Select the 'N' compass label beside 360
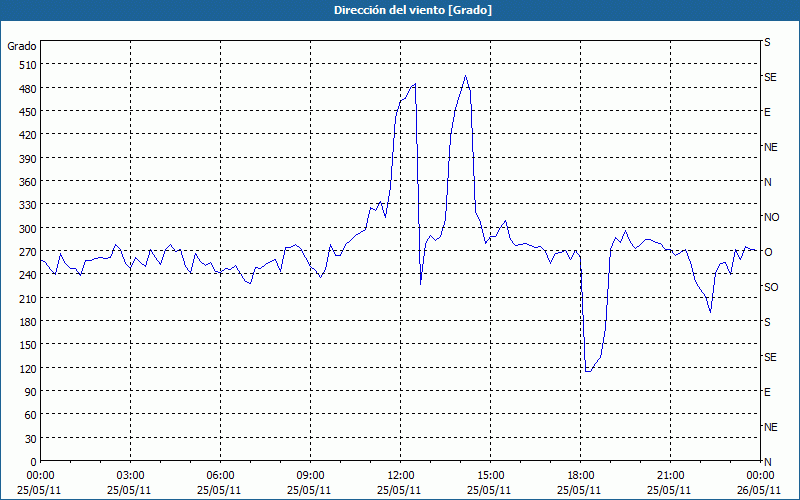Image resolution: width=800 pixels, height=500 pixels. pos(768,182)
